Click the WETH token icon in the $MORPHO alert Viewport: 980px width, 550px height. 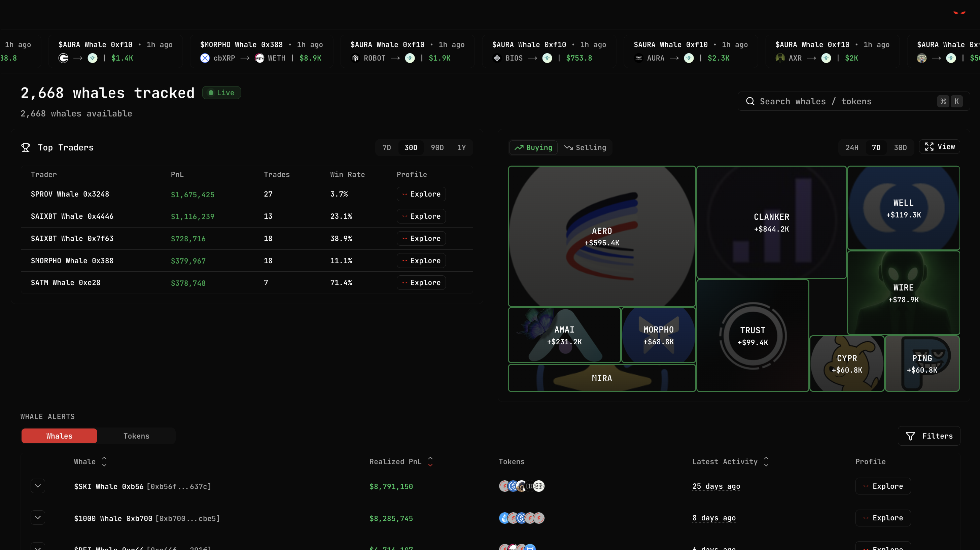(259, 58)
